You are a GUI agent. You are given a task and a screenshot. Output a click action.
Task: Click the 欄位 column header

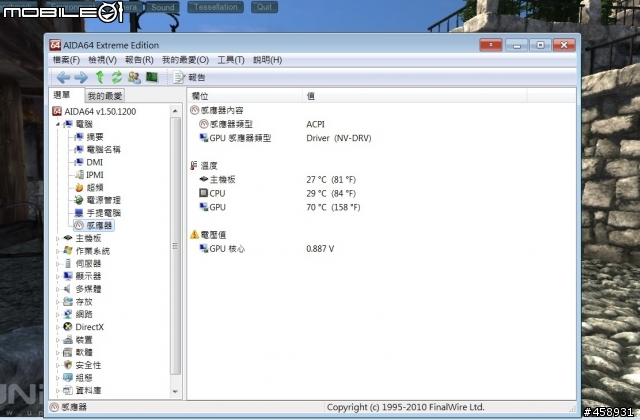[245, 96]
